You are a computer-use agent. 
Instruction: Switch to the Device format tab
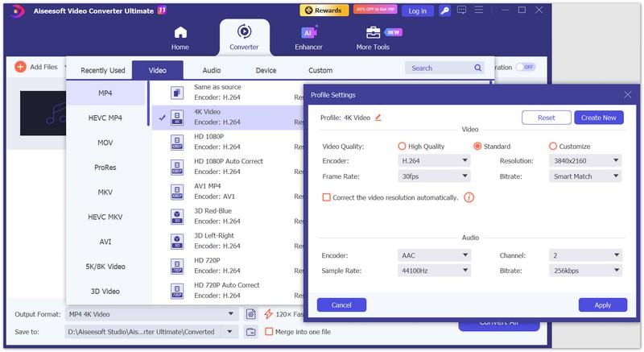266,70
